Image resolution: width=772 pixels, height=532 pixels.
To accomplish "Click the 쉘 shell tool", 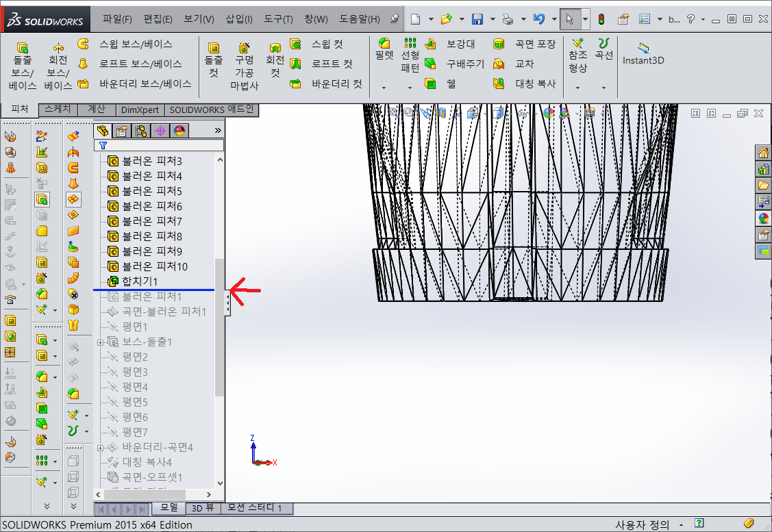I will (x=440, y=84).
